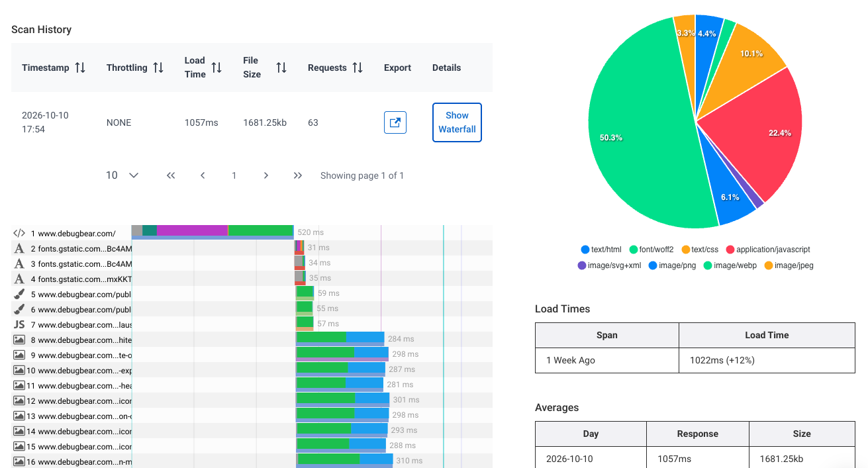Select page number 1 in pagination
Image resolution: width=868 pixels, height=468 pixels.
[234, 175]
